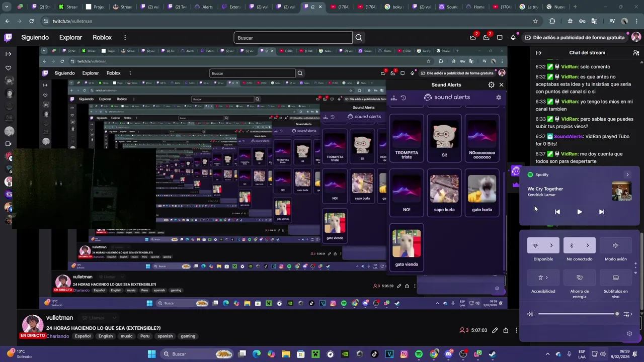Screen dimensions: 644x362
Task: Click the Twitch search magnifier button
Action: coord(359,38)
